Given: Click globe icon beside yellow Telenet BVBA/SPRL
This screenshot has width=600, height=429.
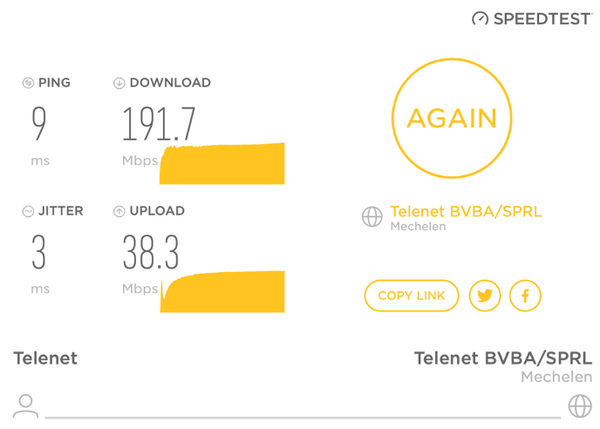Looking at the screenshot, I should 372,217.
